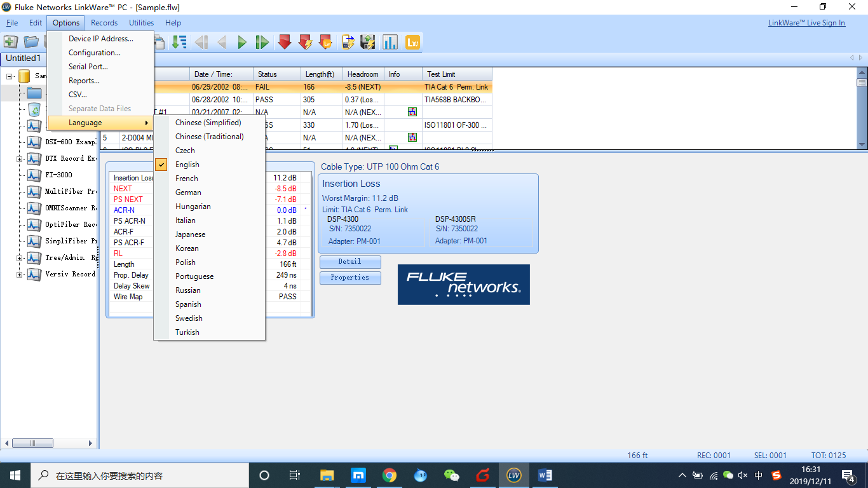
Task: Open WeChat from the taskbar
Action: point(451,475)
